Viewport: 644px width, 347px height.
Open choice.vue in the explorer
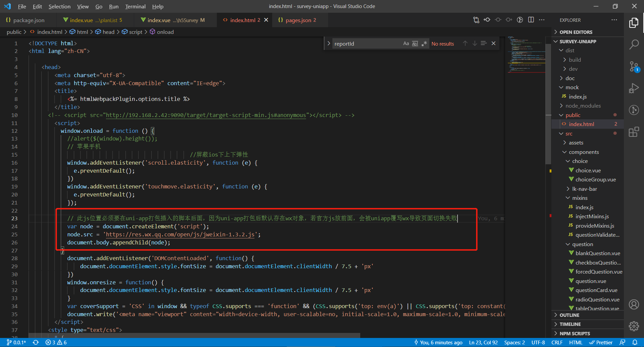(588, 170)
